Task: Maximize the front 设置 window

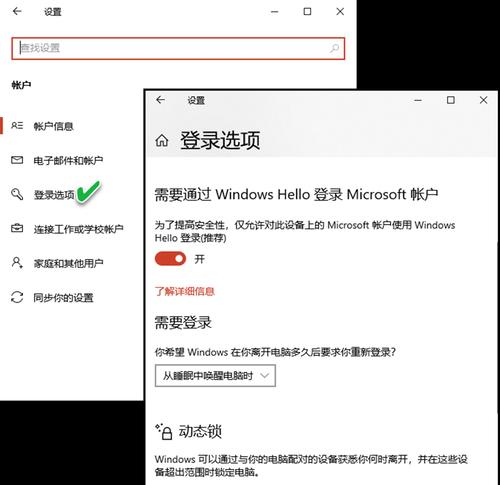Action: tap(451, 100)
